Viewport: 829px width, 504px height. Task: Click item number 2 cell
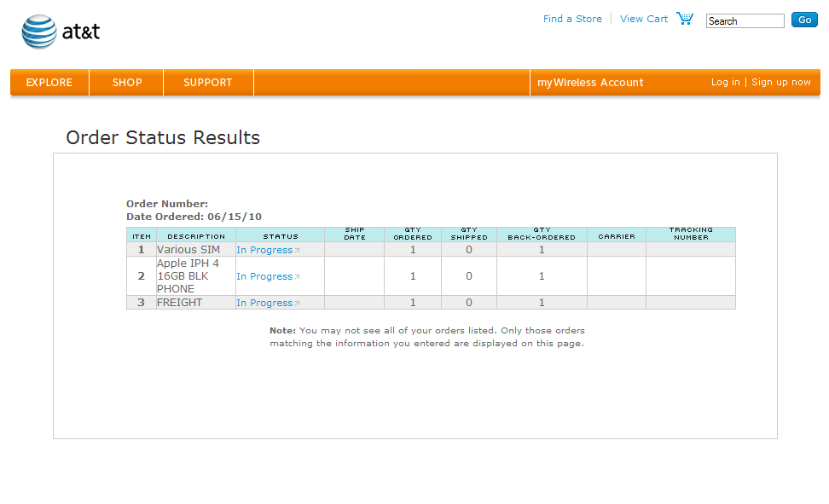point(142,276)
